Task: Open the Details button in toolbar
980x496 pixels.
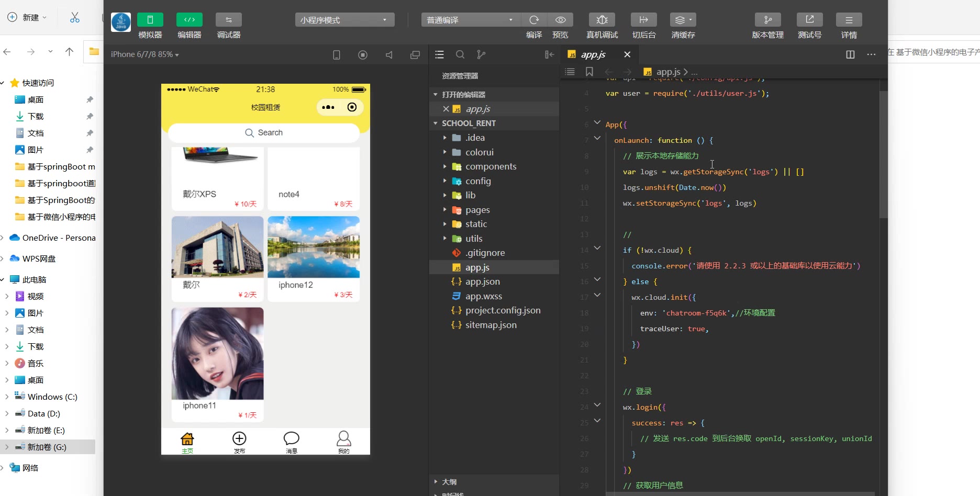Action: coord(849,20)
